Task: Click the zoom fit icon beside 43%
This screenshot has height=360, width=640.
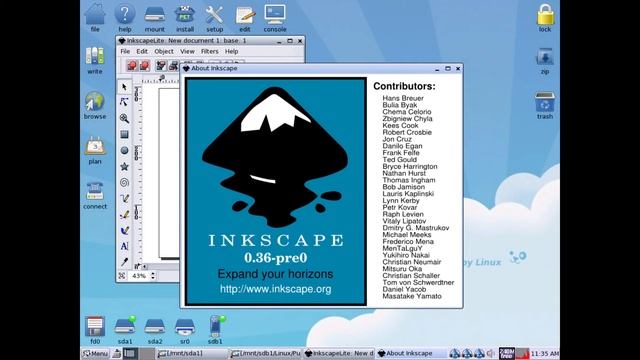Action: point(122,276)
